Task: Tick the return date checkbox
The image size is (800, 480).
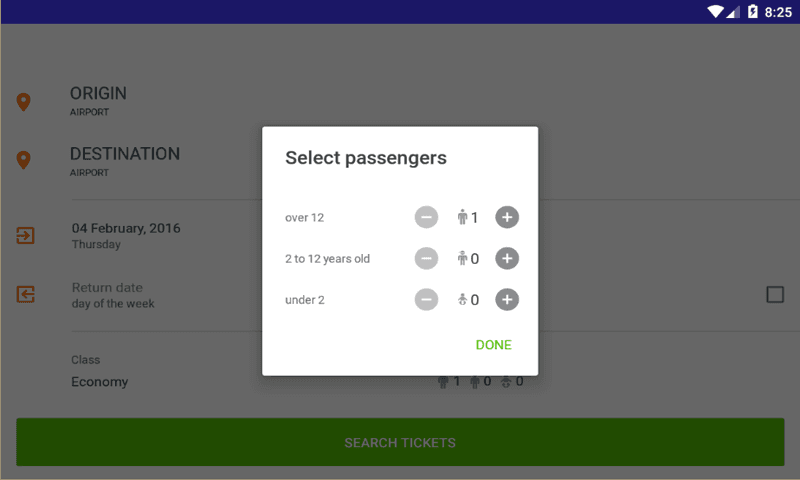Action: tap(775, 294)
